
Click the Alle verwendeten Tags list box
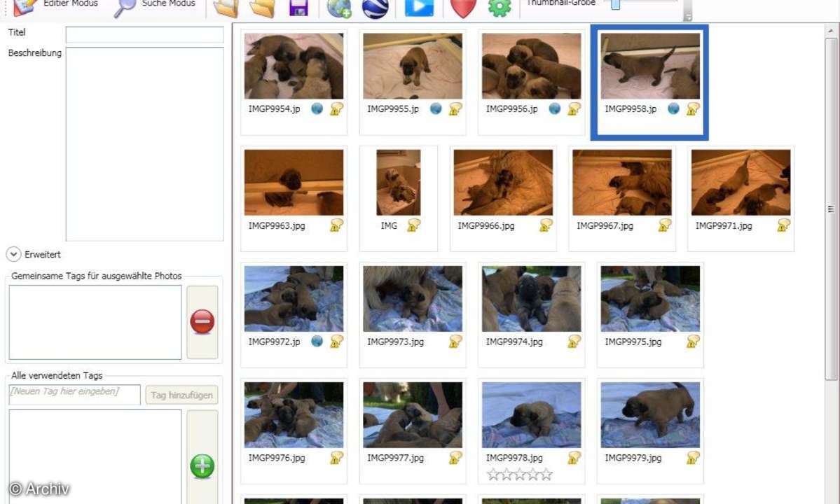tap(95, 457)
